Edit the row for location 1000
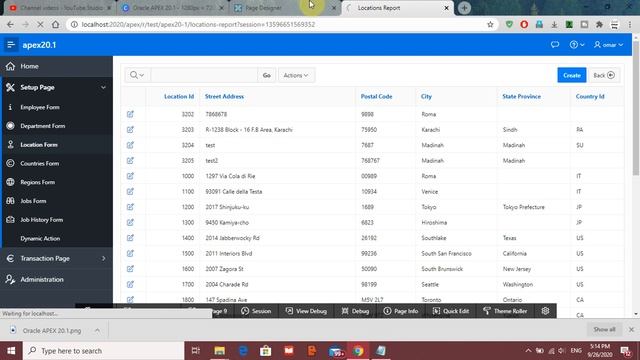Image resolution: width=640 pixels, height=360 pixels. pyautogui.click(x=130, y=176)
